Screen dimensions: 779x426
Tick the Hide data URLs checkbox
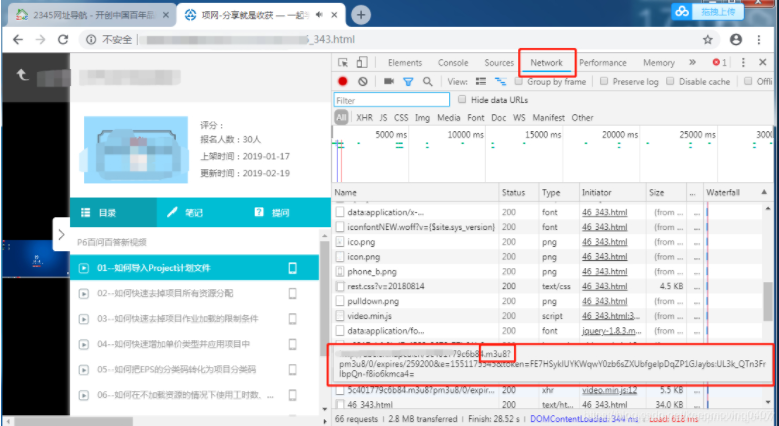click(462, 100)
